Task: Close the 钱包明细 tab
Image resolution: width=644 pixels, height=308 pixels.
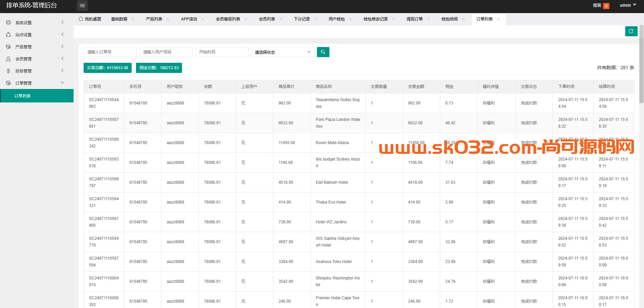Action: [464, 19]
